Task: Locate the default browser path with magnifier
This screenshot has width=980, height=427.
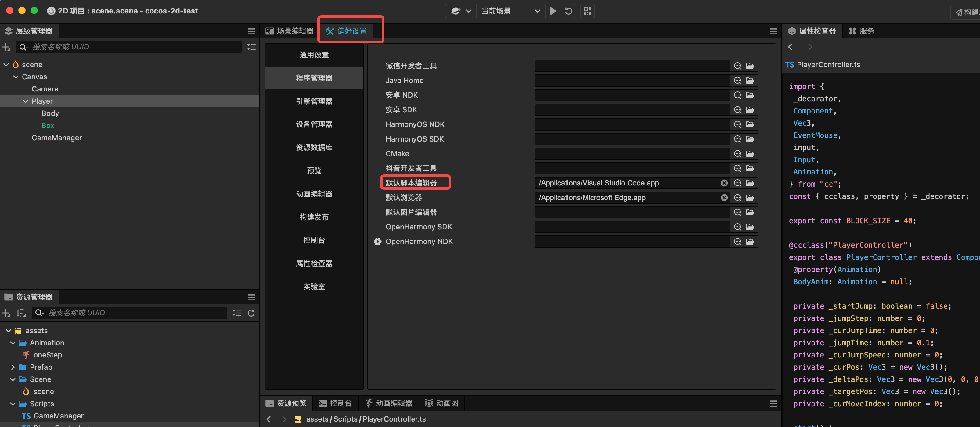Action: click(x=737, y=198)
